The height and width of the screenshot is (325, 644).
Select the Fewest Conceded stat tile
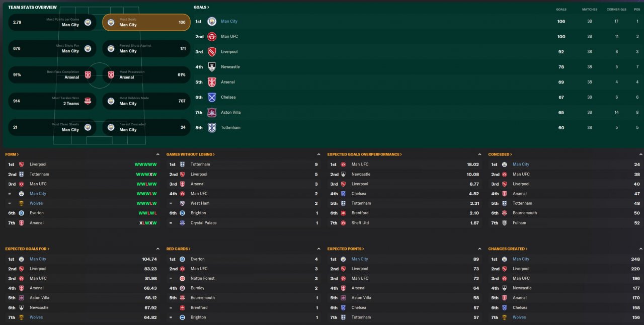[x=146, y=127]
